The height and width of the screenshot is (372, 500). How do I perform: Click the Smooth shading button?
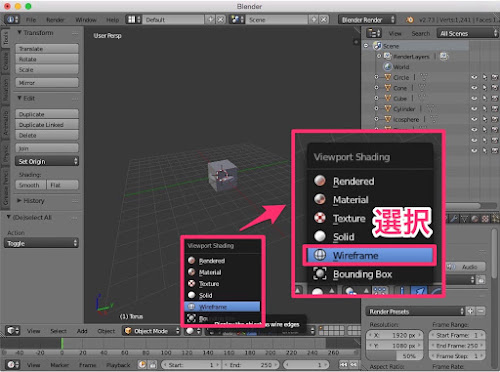click(30, 185)
